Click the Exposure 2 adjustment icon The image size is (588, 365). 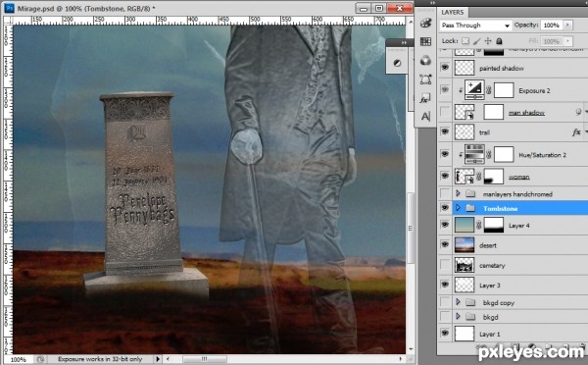point(474,89)
